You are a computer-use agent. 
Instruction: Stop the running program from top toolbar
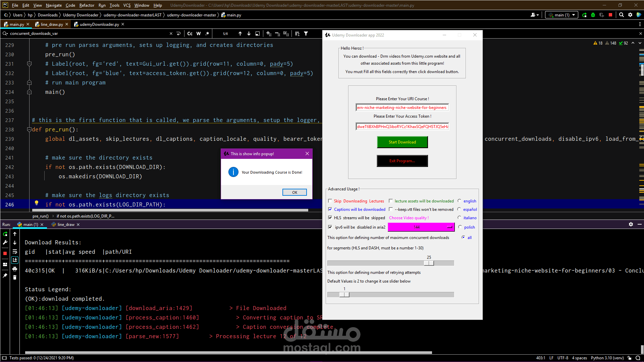point(610,15)
